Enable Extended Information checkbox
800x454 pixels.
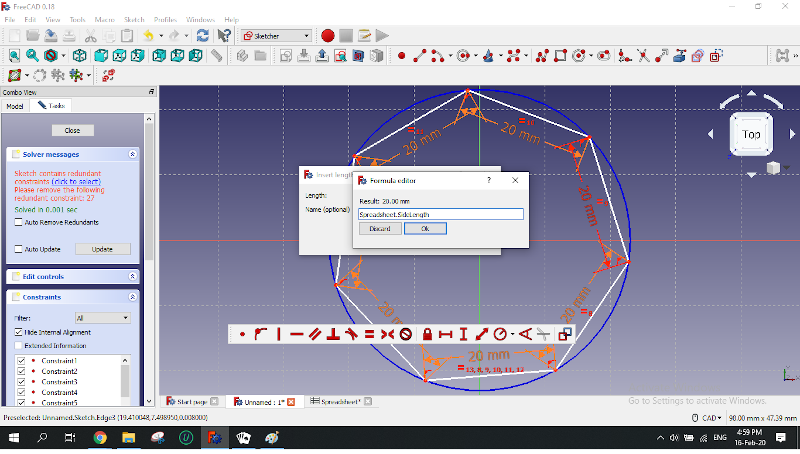tap(18, 345)
